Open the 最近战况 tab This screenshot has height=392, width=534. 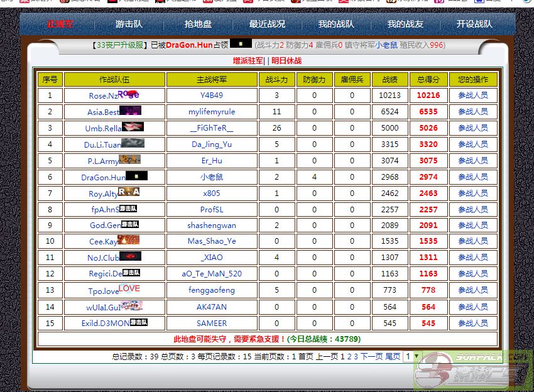(x=267, y=24)
